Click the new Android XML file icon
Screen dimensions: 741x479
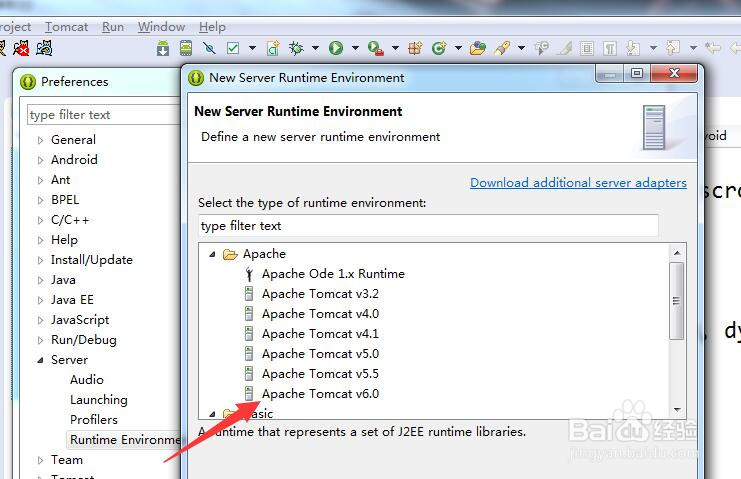(273, 48)
